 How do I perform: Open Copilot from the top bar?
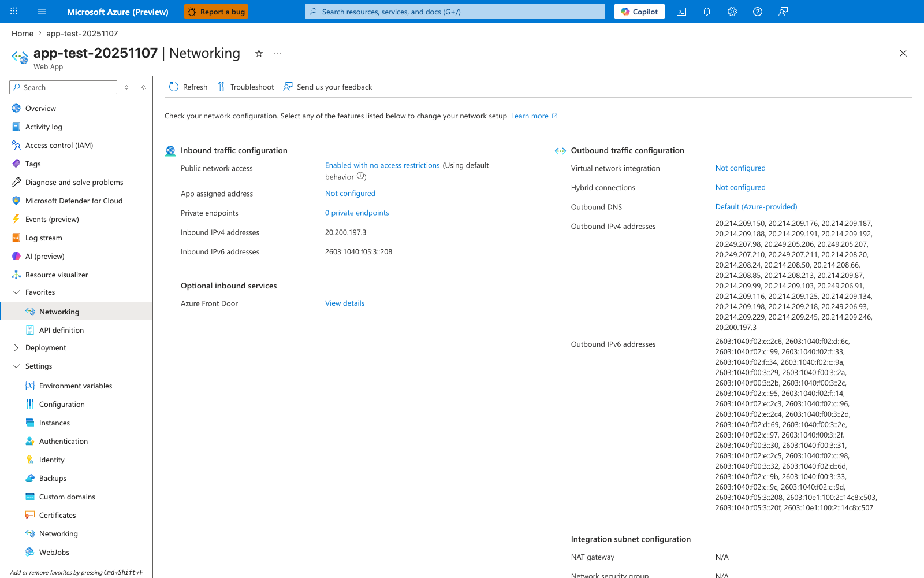639,12
